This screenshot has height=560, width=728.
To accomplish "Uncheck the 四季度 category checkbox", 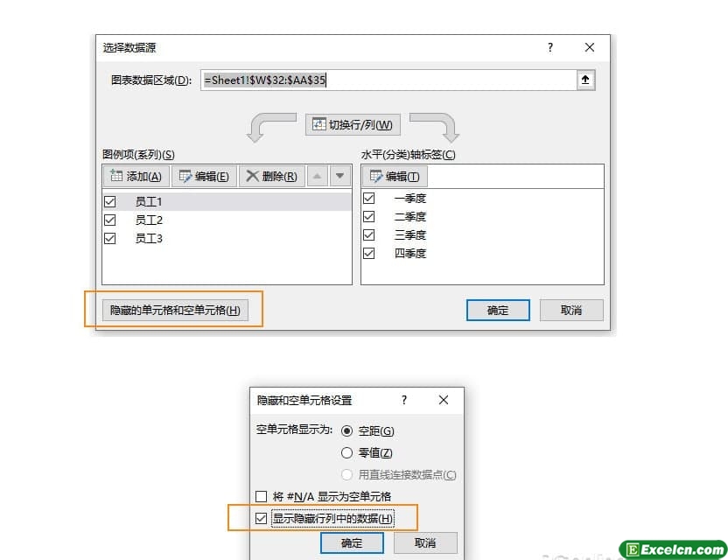I will tap(369, 254).
